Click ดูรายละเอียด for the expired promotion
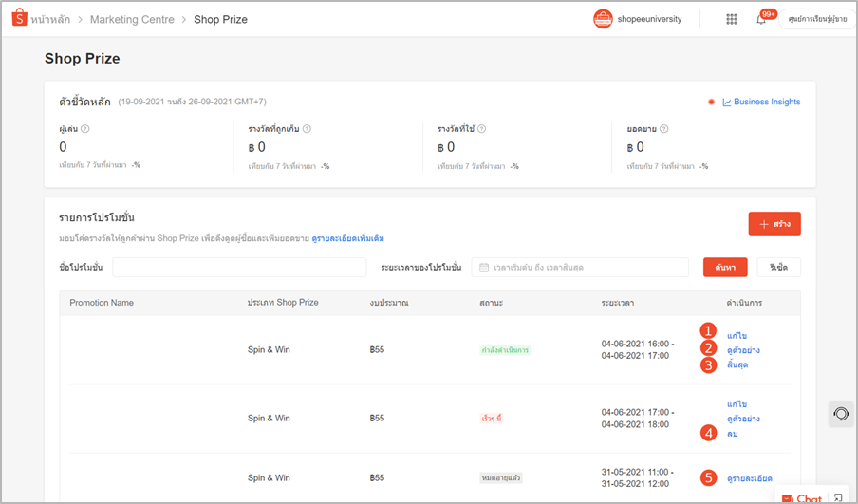Image resolution: width=858 pixels, height=504 pixels. tap(750, 478)
